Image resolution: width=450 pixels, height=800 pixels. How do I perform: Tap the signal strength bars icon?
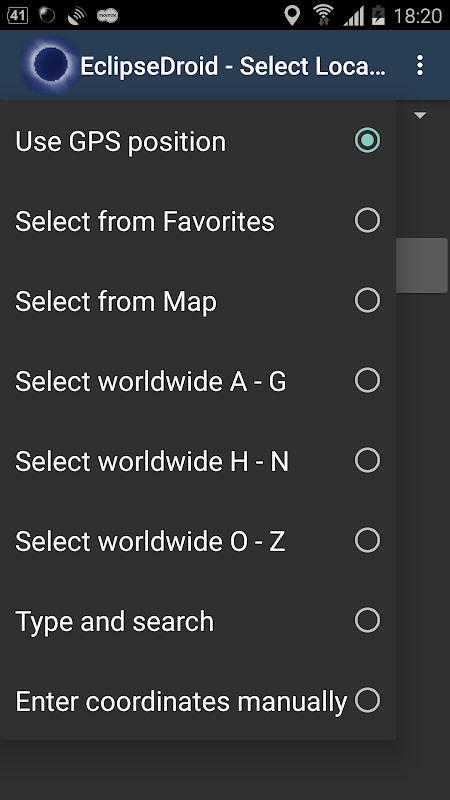354,16
